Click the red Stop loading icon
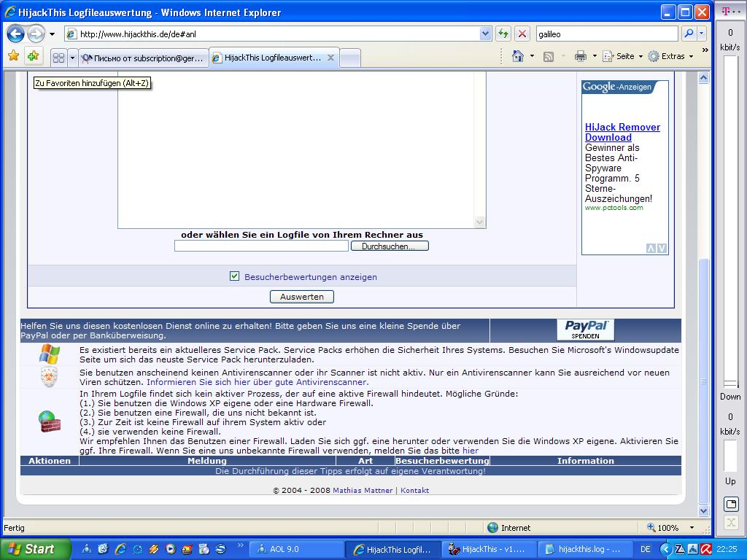The height and width of the screenshot is (560, 747). tap(522, 34)
